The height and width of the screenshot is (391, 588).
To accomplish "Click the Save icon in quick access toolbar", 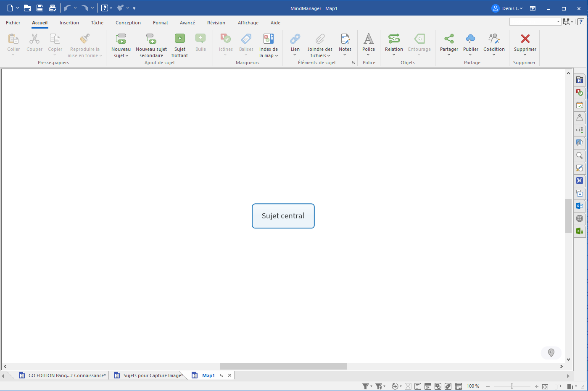I will (40, 8).
